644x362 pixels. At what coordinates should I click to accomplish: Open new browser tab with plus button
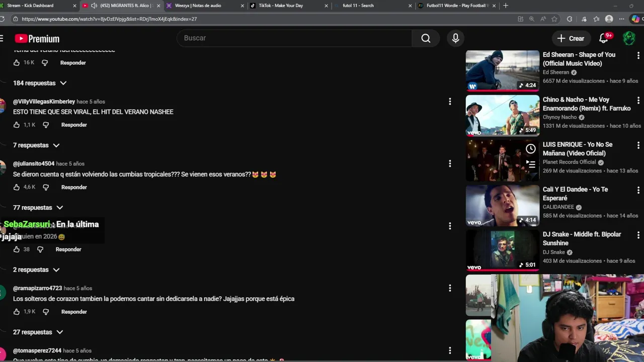click(x=506, y=6)
